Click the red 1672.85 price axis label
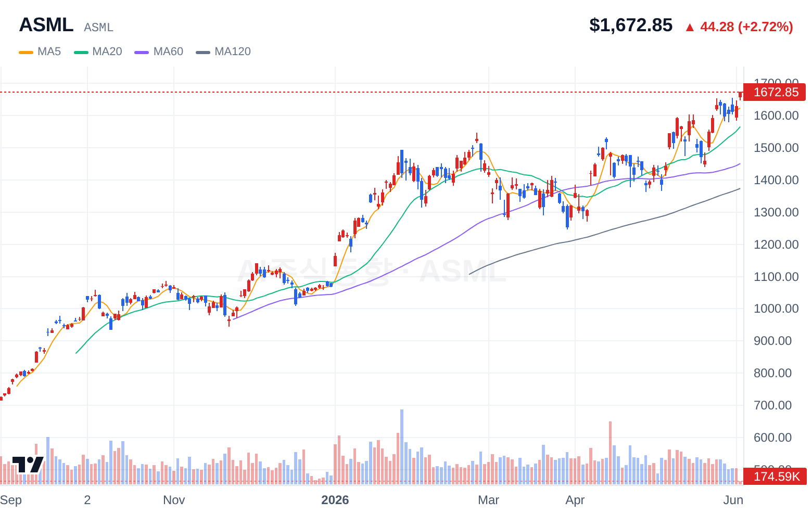Viewport: 812px width, 514px height. pos(775,92)
